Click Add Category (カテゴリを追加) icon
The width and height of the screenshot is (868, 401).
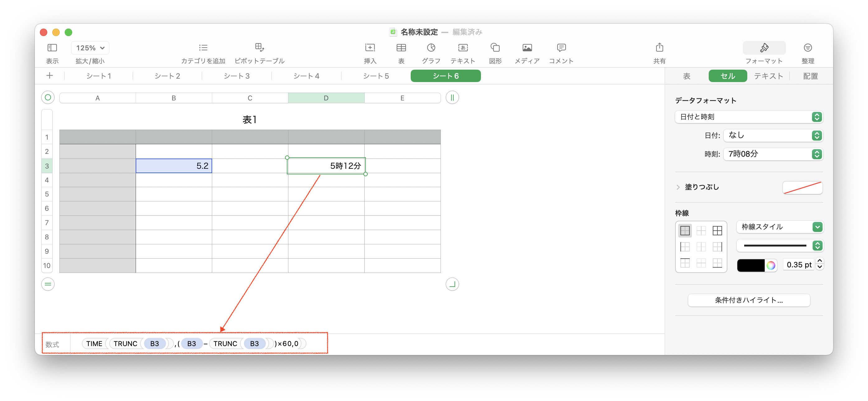point(203,48)
